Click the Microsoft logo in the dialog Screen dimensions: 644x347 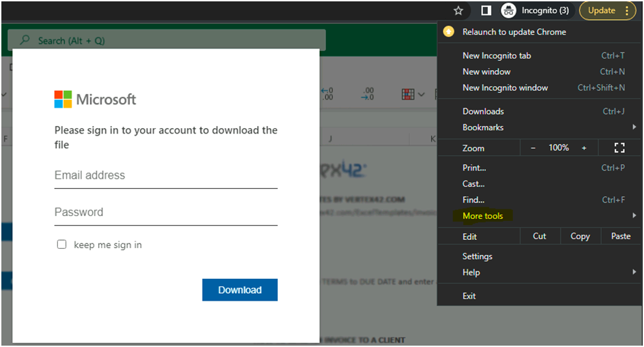[95, 100]
